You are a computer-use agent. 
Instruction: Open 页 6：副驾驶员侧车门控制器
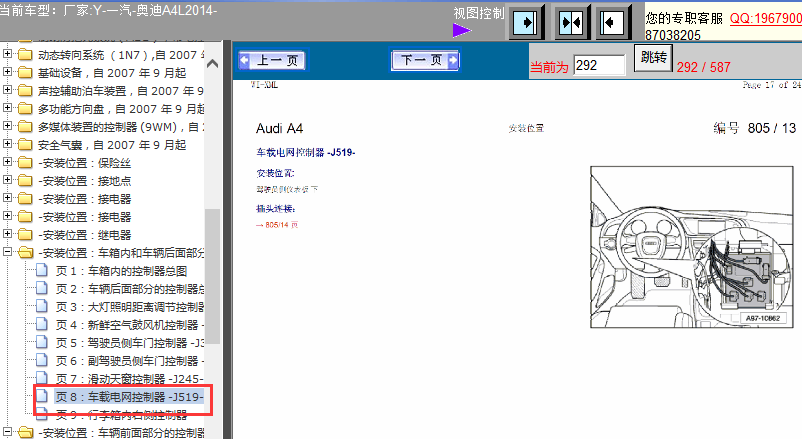(130, 361)
